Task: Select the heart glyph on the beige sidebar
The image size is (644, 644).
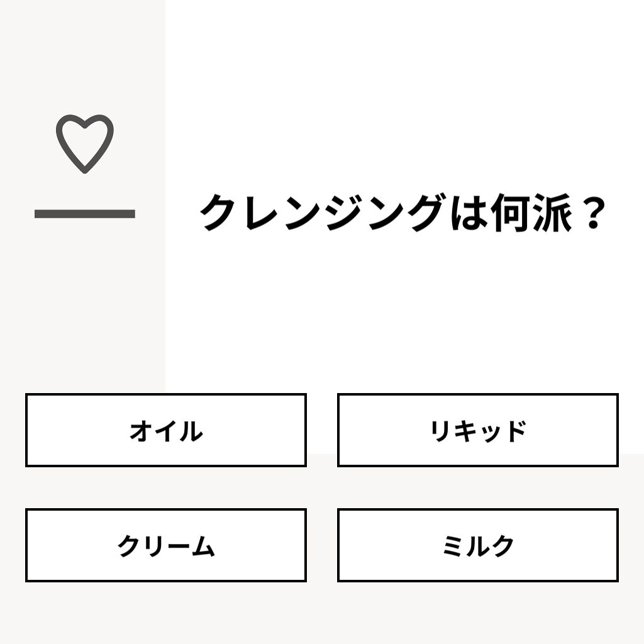Action: coord(85,143)
